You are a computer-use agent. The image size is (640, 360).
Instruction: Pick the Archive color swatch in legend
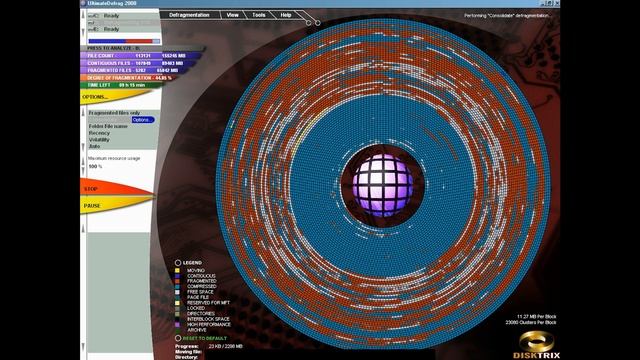pyautogui.click(x=177, y=330)
